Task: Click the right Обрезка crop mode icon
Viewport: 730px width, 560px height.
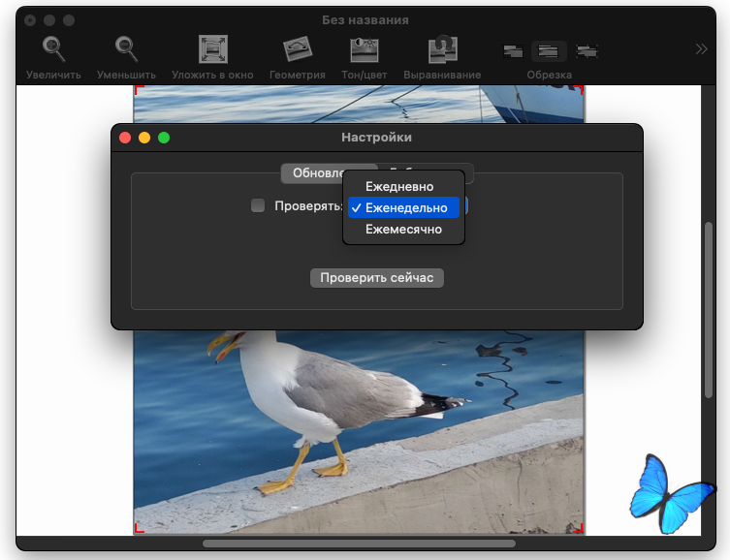Action: (586, 51)
